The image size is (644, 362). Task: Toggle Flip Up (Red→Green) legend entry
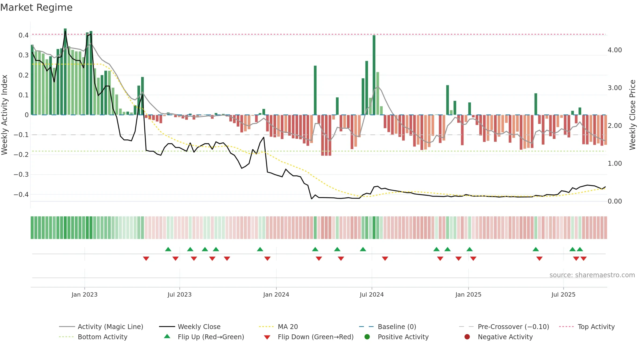pos(204,337)
